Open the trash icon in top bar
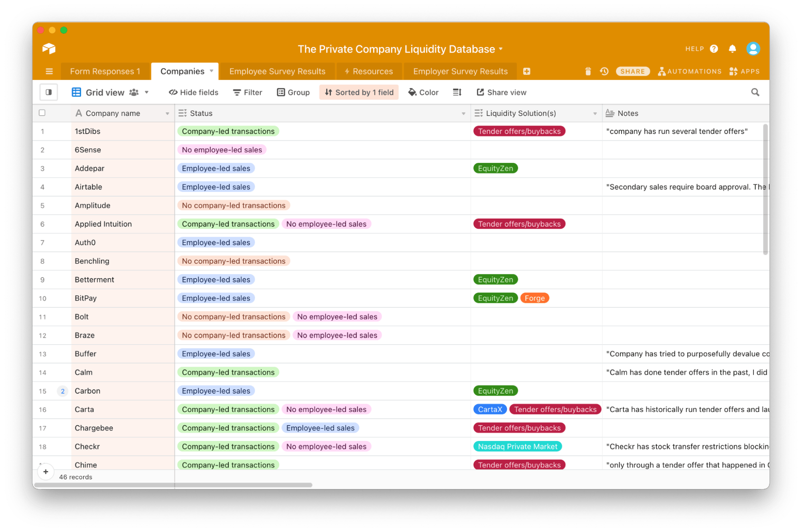Screen dimensions: 802x532 pyautogui.click(x=588, y=71)
